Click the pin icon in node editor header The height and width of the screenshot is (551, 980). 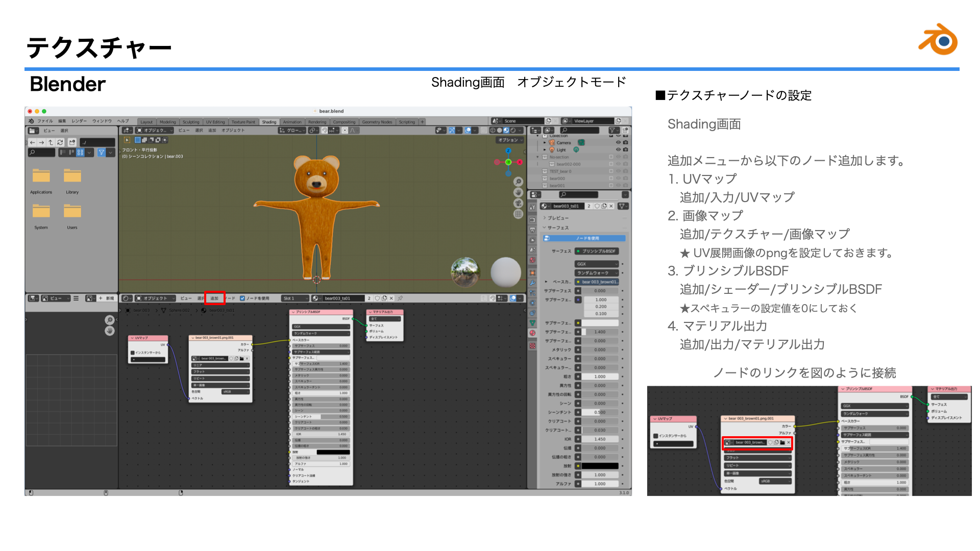click(x=401, y=298)
